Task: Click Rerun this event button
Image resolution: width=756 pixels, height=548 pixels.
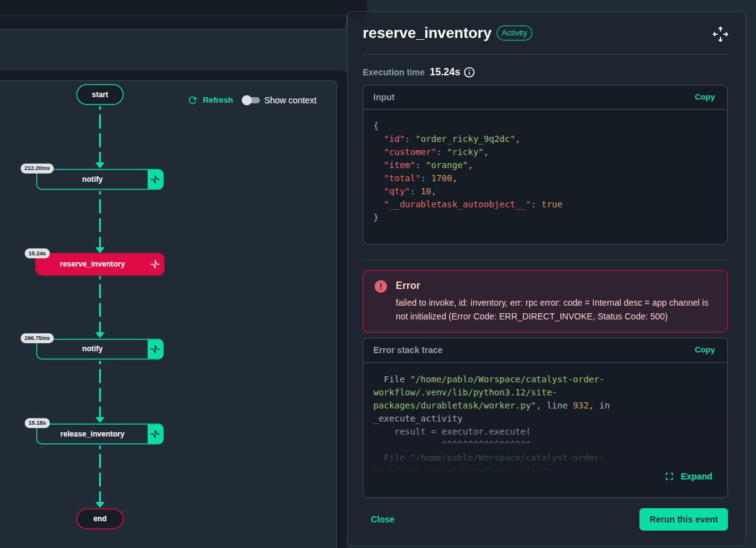Action: (x=684, y=519)
